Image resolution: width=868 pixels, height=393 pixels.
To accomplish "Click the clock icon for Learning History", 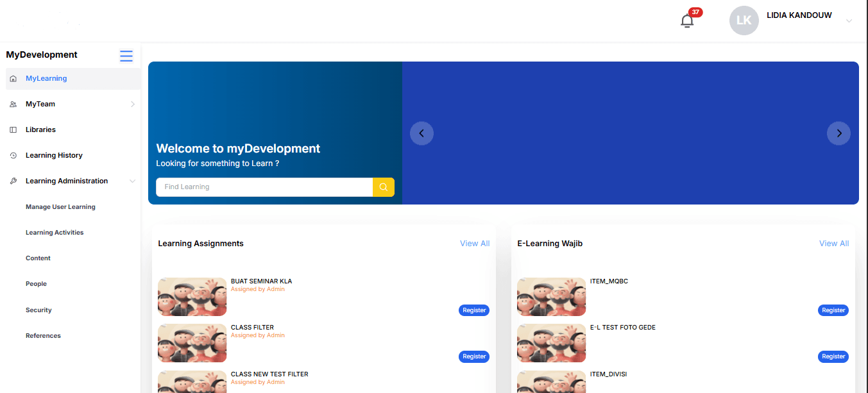I will (13, 155).
